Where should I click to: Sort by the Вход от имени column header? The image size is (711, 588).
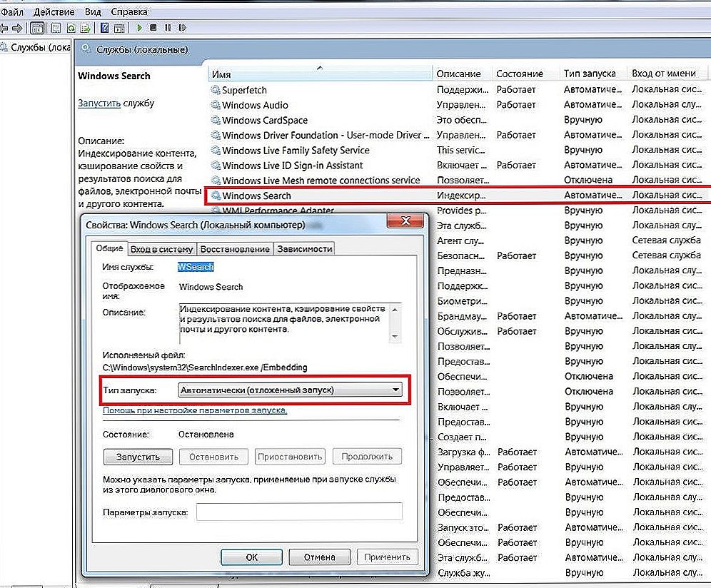point(667,73)
